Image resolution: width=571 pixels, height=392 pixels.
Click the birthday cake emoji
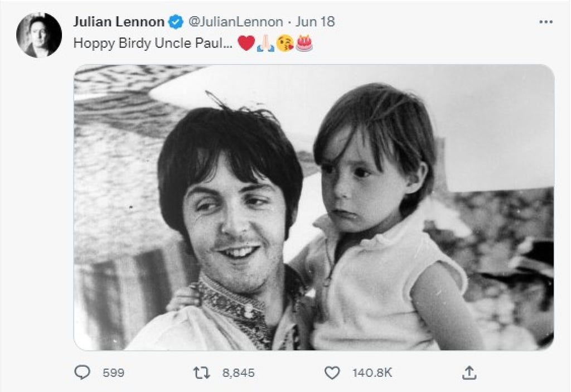(x=304, y=43)
